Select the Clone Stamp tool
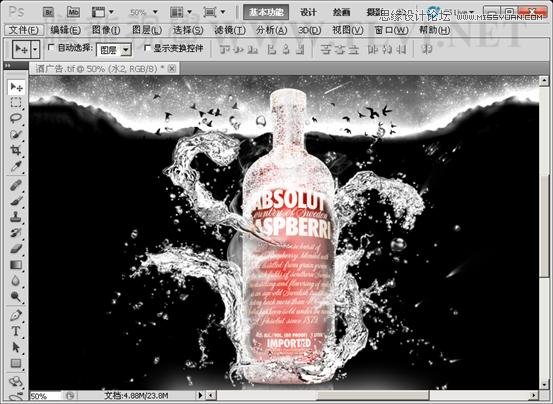This screenshot has width=553, height=404. [x=16, y=217]
